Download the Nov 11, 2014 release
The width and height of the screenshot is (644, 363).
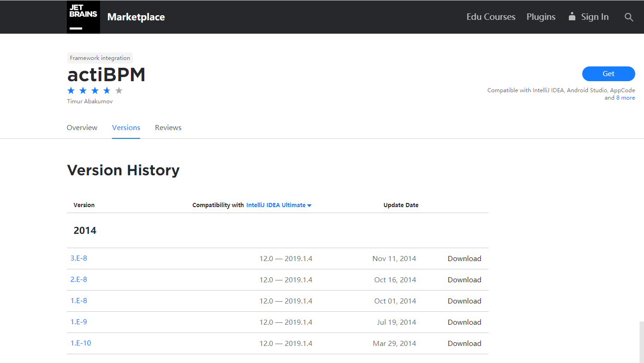point(464,258)
